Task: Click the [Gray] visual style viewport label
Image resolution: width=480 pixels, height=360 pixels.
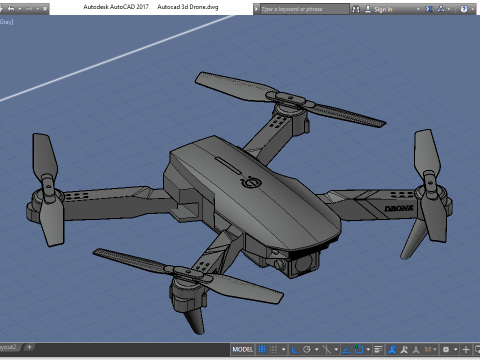Action: click(6, 22)
